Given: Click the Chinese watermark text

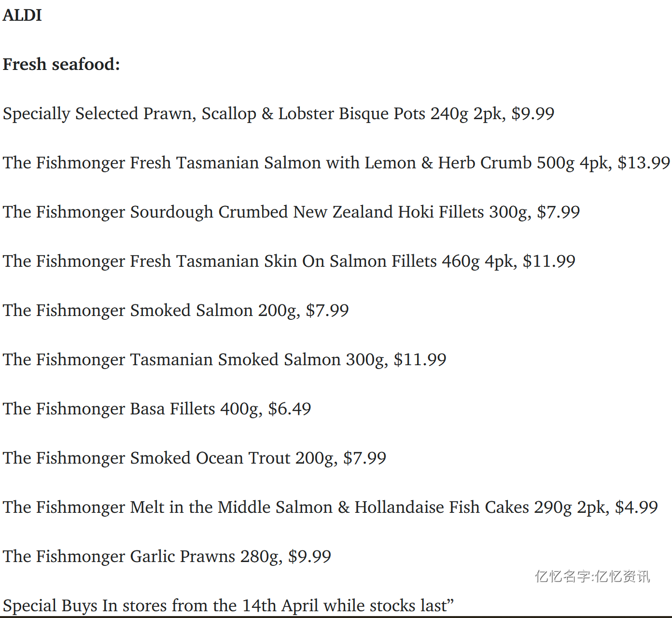Looking at the screenshot, I should tap(592, 577).
